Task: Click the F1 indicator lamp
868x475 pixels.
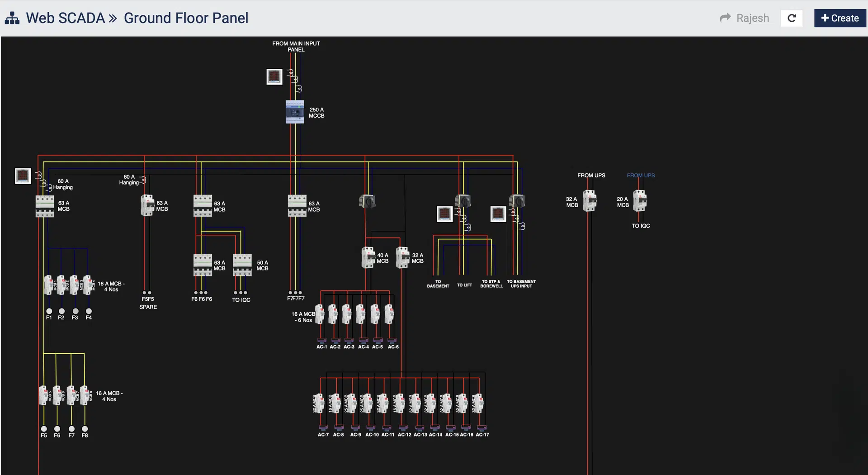Action: click(49, 311)
